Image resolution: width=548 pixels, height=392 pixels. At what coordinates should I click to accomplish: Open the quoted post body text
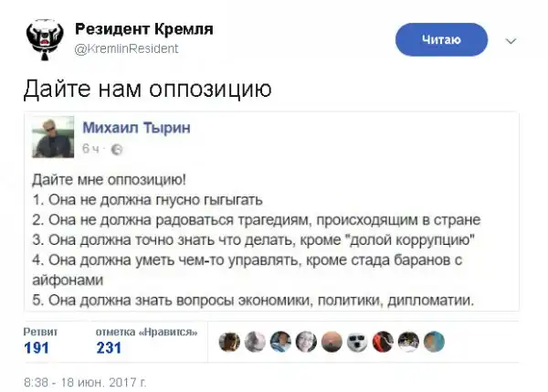tap(256, 238)
